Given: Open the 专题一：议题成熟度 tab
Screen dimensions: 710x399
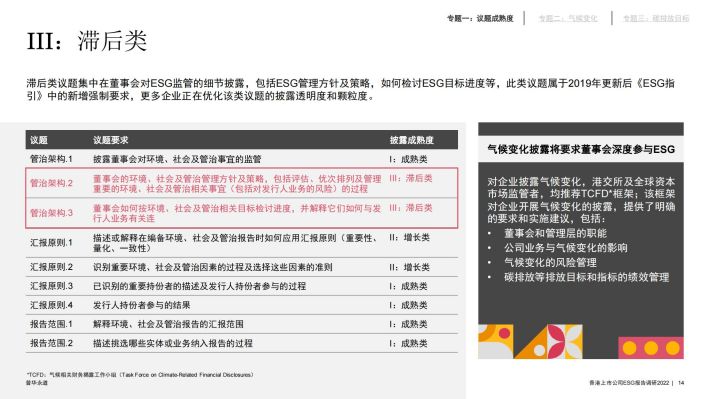Looking at the screenshot, I should pos(480,18).
